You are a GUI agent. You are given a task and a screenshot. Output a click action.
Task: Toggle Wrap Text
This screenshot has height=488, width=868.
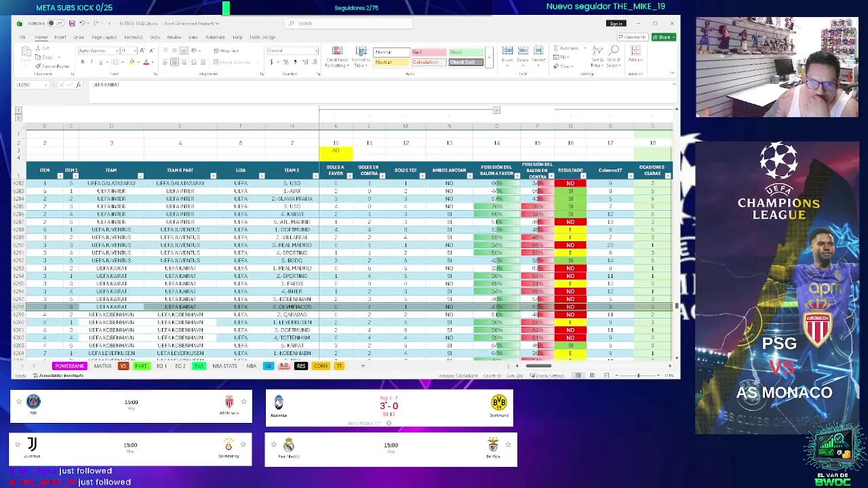[x=226, y=51]
